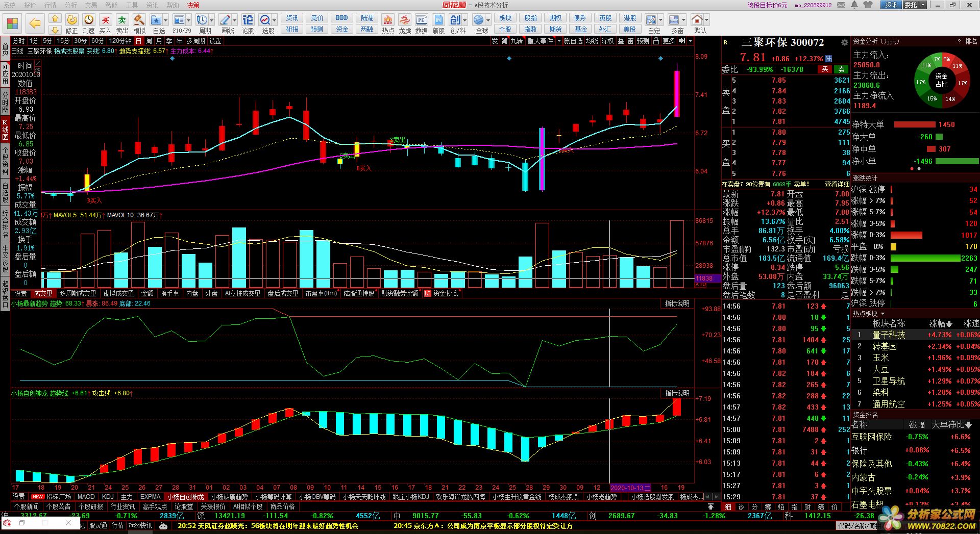Viewport: 980px width, 534px height.
Task: Click the BBD button
Action: point(342,18)
